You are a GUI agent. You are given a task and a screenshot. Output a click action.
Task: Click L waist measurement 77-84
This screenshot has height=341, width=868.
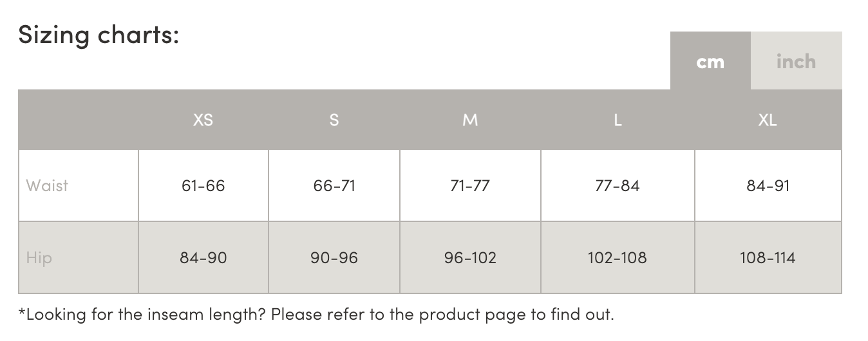pos(618,186)
